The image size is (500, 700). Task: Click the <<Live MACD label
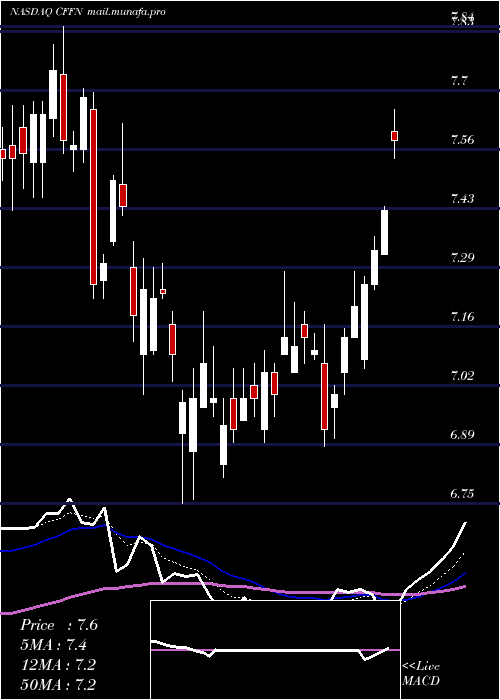pyautogui.click(x=421, y=674)
